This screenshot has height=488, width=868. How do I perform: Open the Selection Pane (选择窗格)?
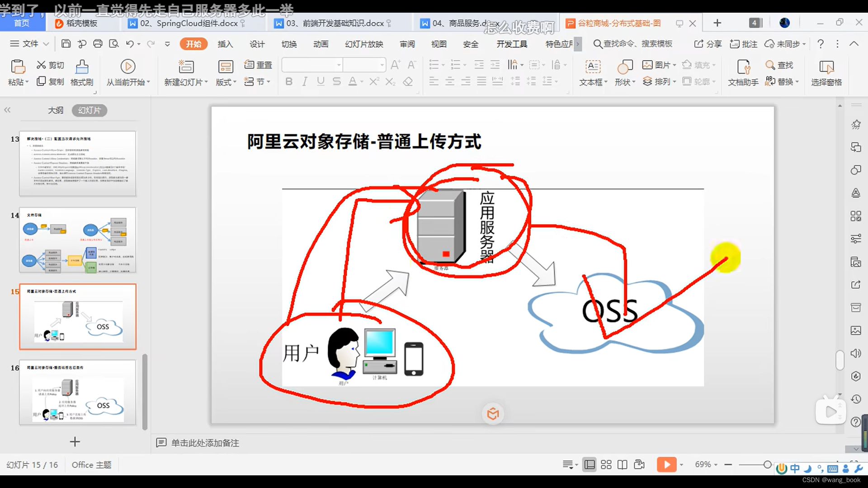[x=826, y=73]
